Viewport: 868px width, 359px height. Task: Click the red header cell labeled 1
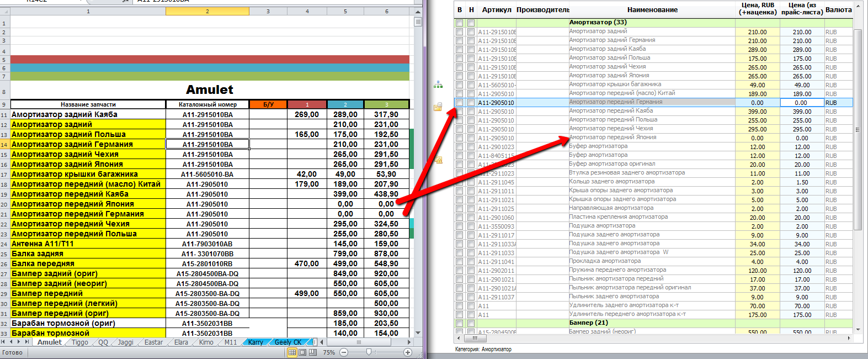pyautogui.click(x=307, y=104)
